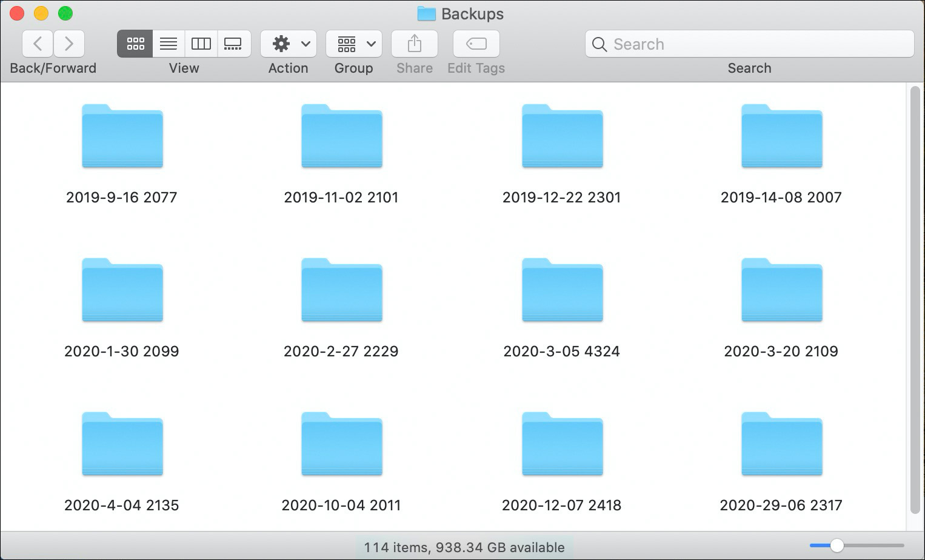The width and height of the screenshot is (925, 560).
Task: Click the Action menu chevron arrow
Action: point(304,43)
